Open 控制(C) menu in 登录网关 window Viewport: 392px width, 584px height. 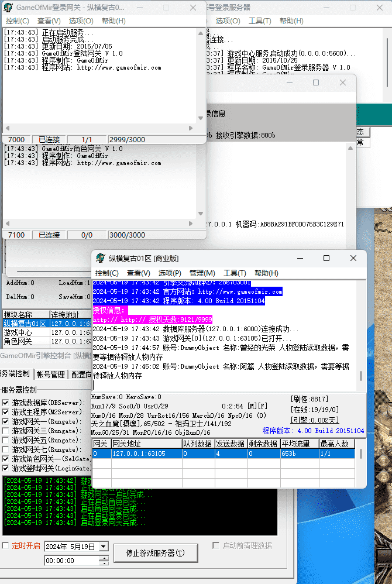[x=17, y=21]
